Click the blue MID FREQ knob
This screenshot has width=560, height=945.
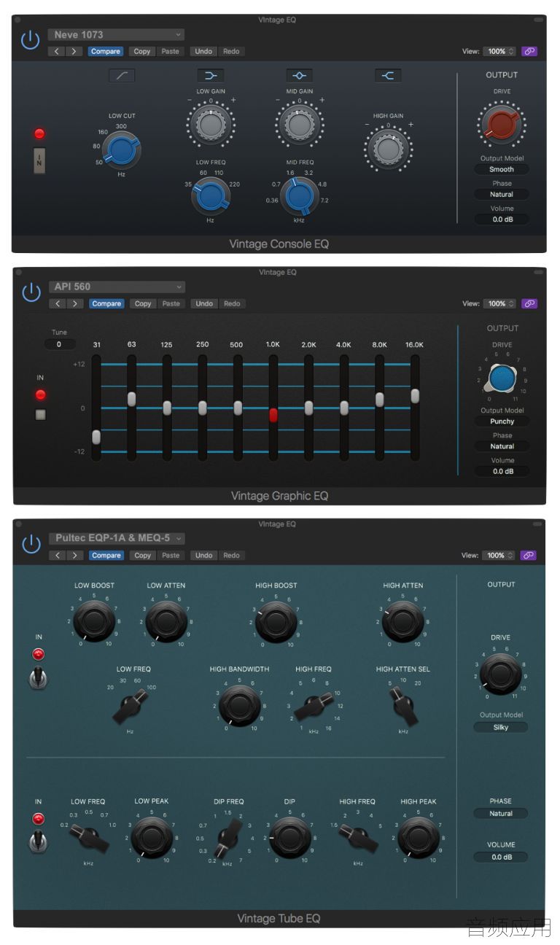coord(298,197)
